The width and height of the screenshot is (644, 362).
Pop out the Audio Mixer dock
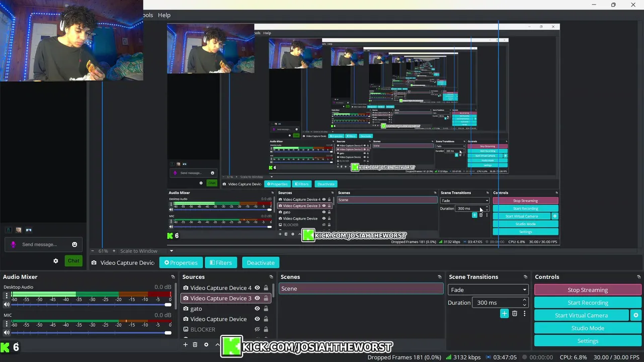point(173,277)
